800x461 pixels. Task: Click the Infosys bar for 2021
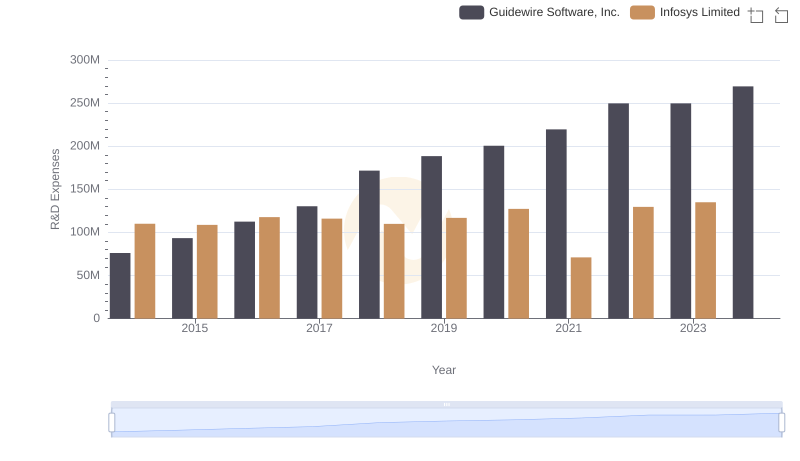[x=581, y=288]
